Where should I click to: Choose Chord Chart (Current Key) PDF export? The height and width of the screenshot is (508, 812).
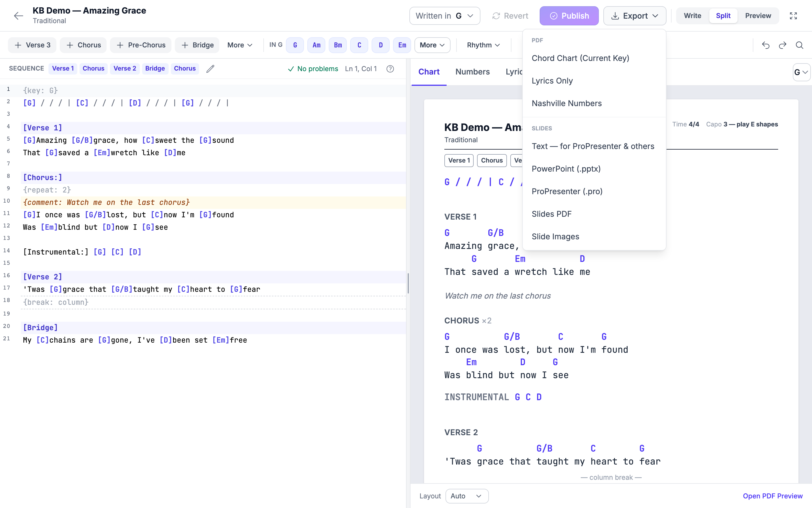click(594, 58)
